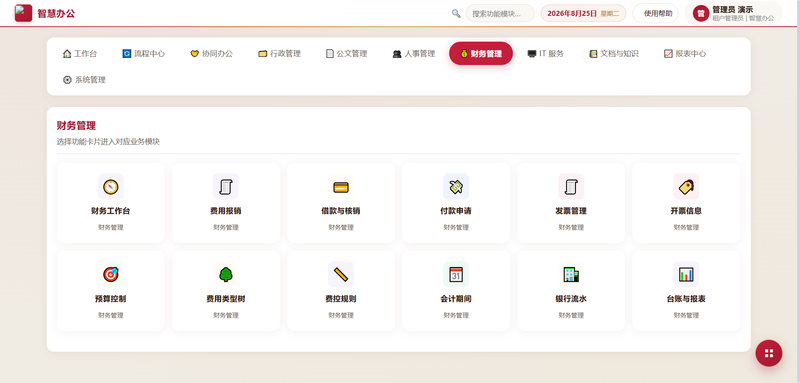Select the 系统管理 tab
This screenshot has width=800, height=383.
click(85, 80)
